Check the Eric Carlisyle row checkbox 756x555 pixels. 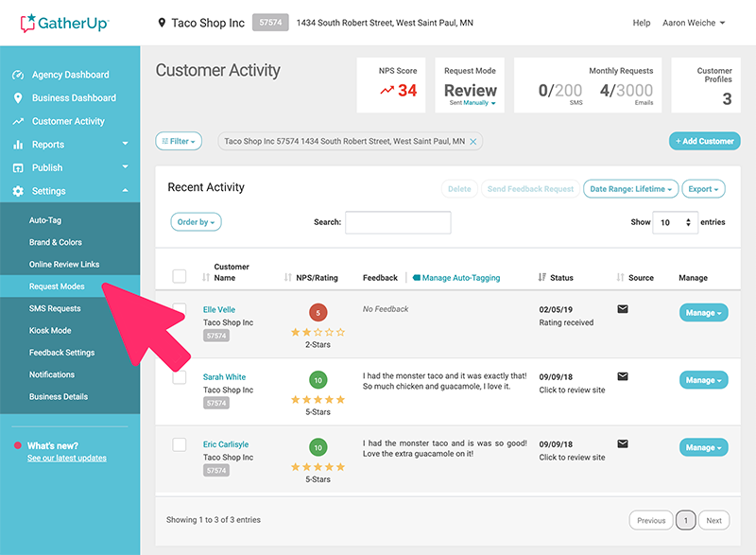click(180, 444)
